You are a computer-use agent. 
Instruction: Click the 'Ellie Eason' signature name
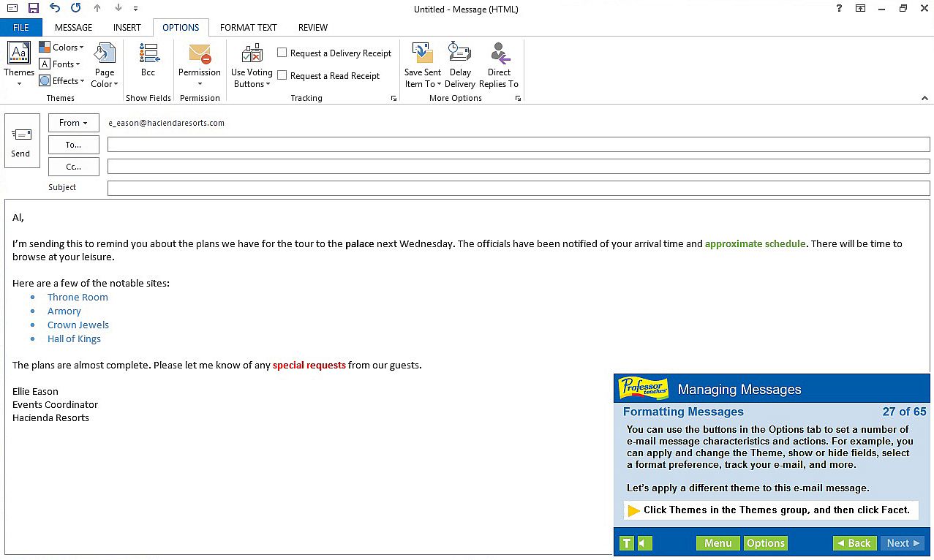tap(35, 391)
